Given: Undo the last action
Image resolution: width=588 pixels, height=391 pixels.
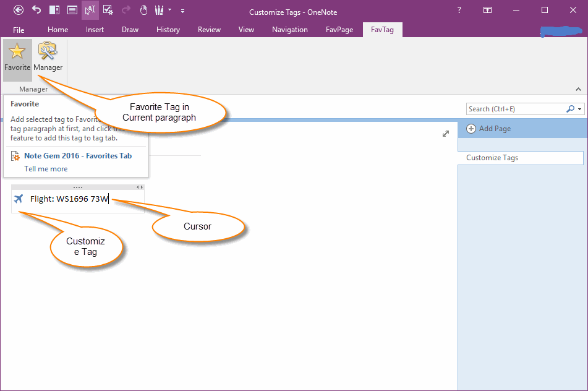Looking at the screenshot, I should [36, 10].
